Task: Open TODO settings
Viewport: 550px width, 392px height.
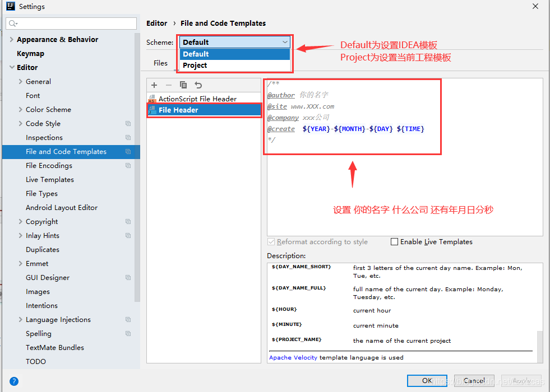Action: tap(35, 362)
